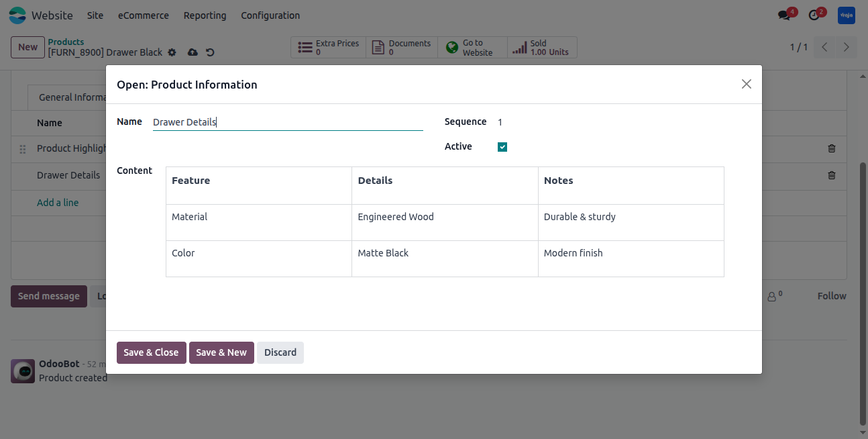Go to the next record arrow
Image resolution: width=868 pixels, height=439 pixels.
847,47
